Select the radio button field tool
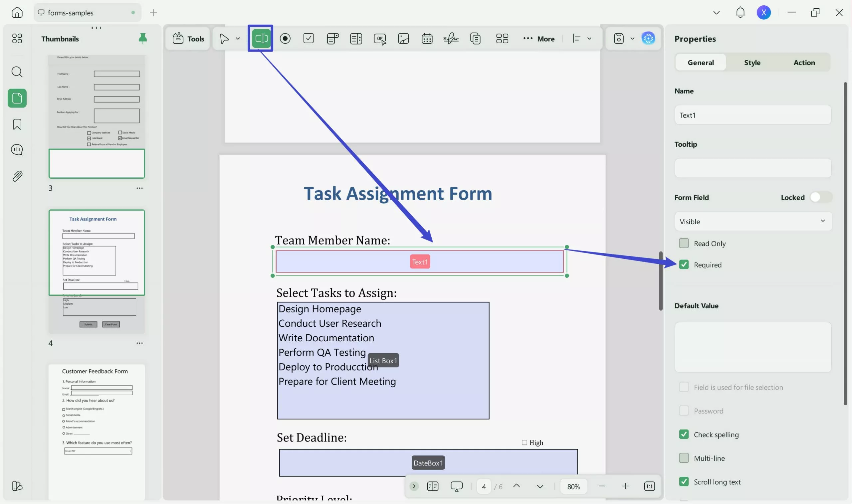The image size is (852, 504). pos(285,39)
